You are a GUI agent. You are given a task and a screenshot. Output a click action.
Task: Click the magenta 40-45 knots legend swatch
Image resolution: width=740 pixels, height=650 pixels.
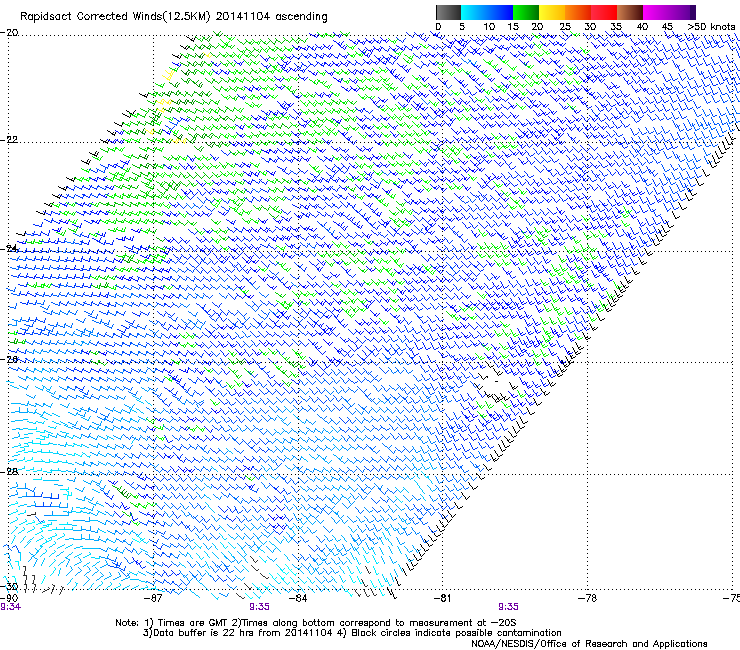[656, 12]
